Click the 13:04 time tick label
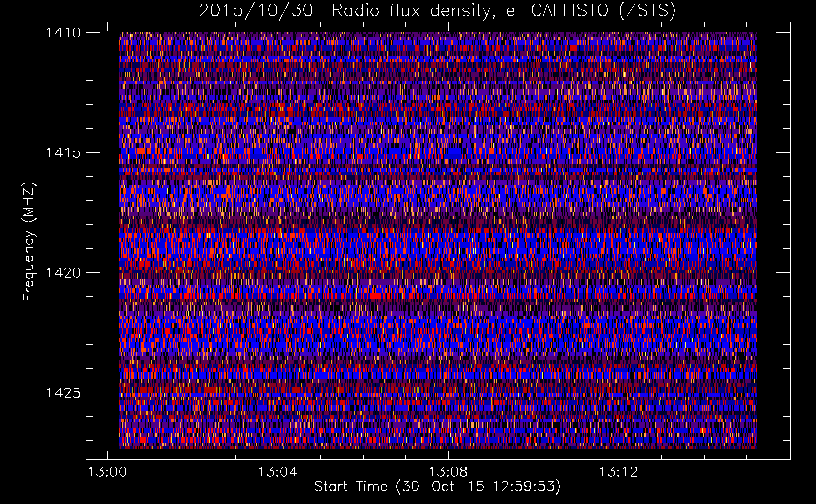This screenshot has height=504, width=816. point(277,472)
